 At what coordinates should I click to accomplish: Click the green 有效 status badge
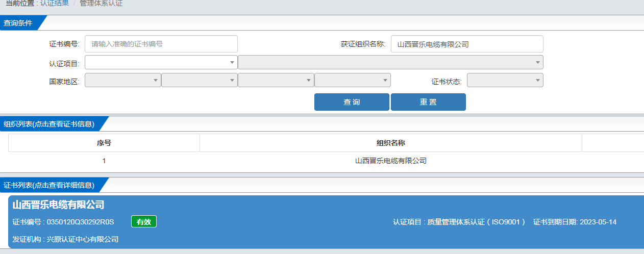click(144, 221)
